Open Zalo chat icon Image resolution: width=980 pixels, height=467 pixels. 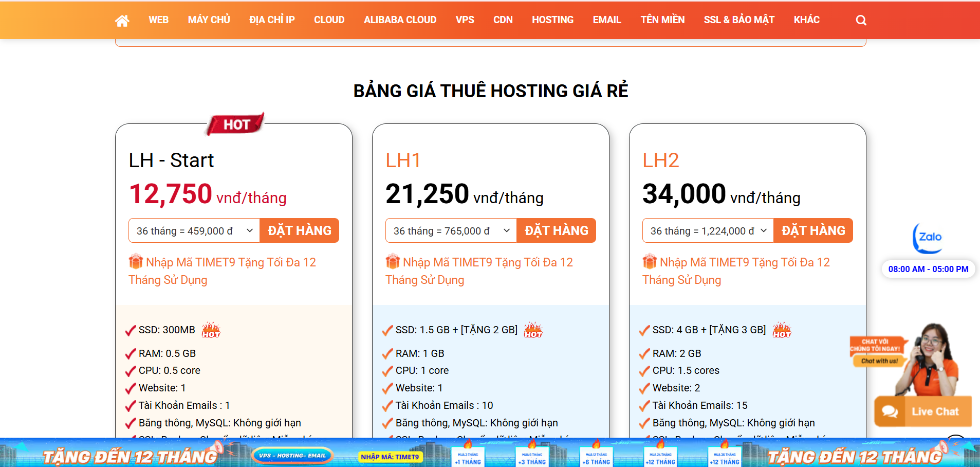pyautogui.click(x=928, y=238)
